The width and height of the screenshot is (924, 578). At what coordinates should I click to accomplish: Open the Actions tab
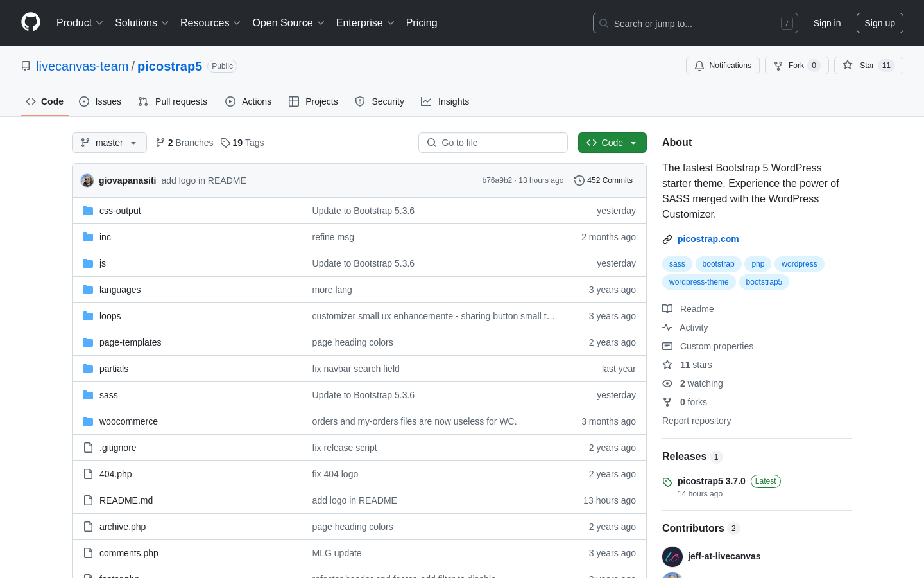pyautogui.click(x=248, y=101)
